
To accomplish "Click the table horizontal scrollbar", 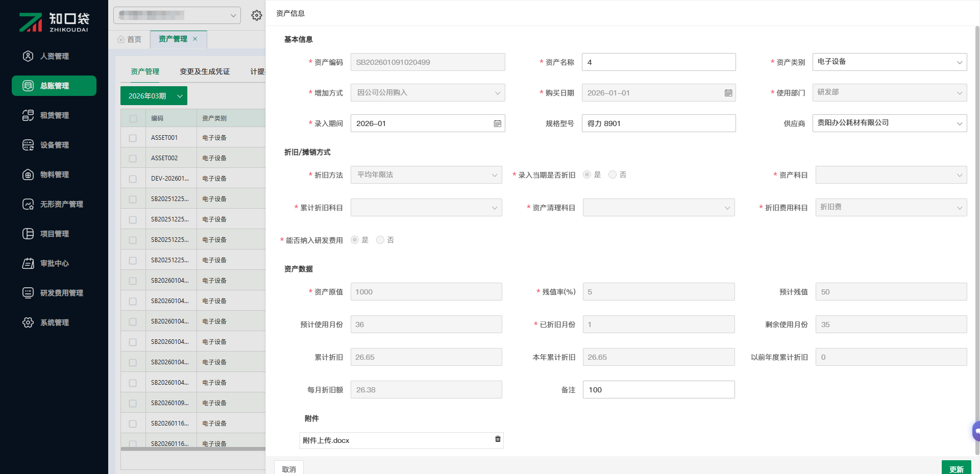I will click(x=193, y=449).
